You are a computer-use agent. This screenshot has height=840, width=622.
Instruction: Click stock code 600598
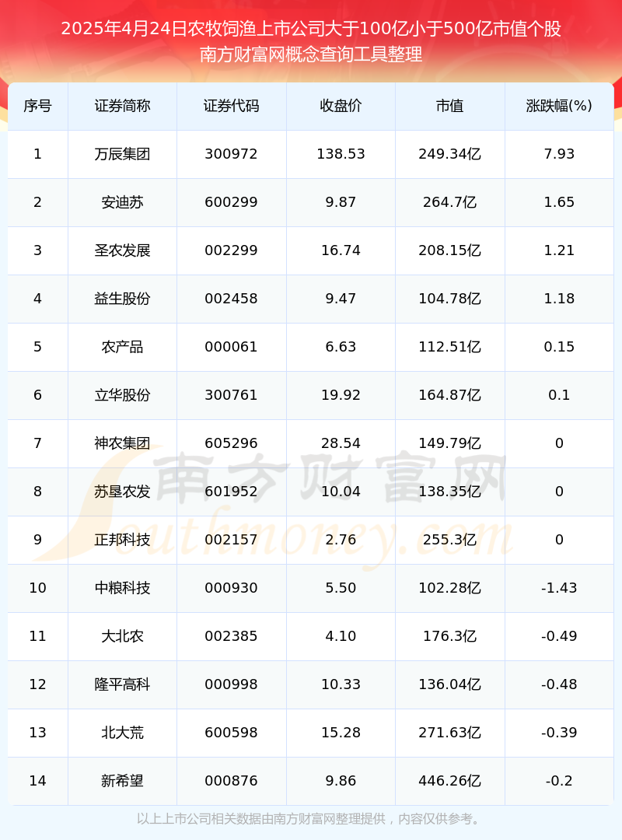[x=232, y=733]
